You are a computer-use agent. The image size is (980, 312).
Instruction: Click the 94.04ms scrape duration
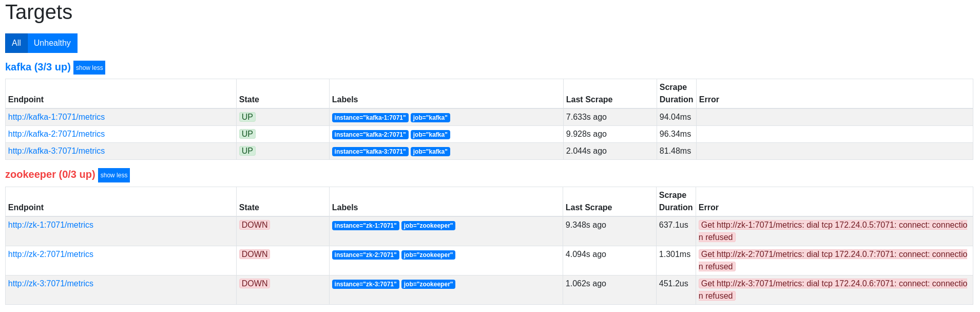(675, 117)
